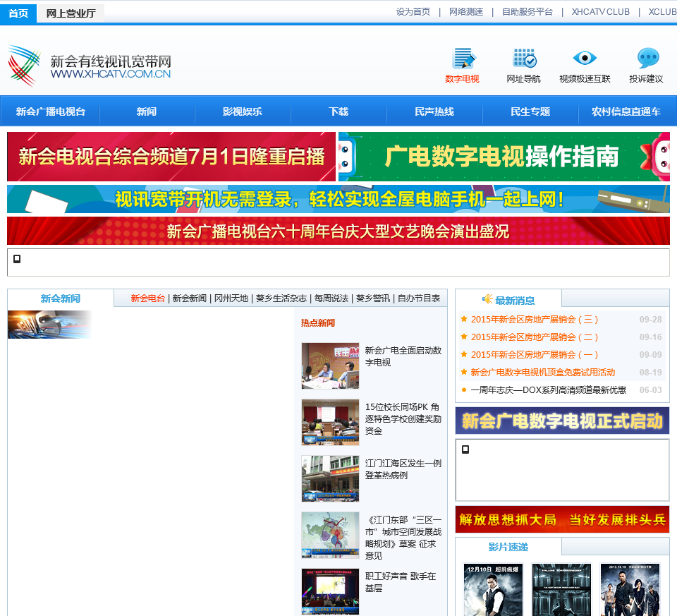Open the 投诉建议 chat bubble icon

tap(647, 59)
